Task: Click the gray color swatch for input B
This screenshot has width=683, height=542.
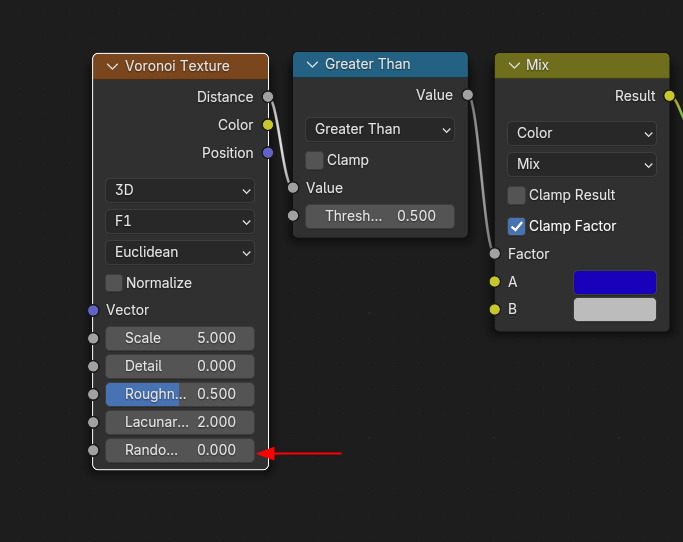Action: pyautogui.click(x=615, y=309)
